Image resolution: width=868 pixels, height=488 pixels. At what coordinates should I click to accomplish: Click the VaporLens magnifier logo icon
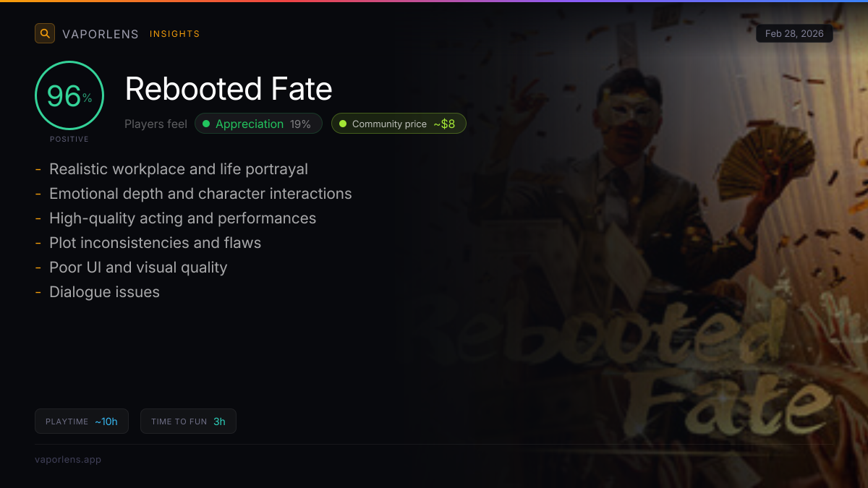(45, 33)
